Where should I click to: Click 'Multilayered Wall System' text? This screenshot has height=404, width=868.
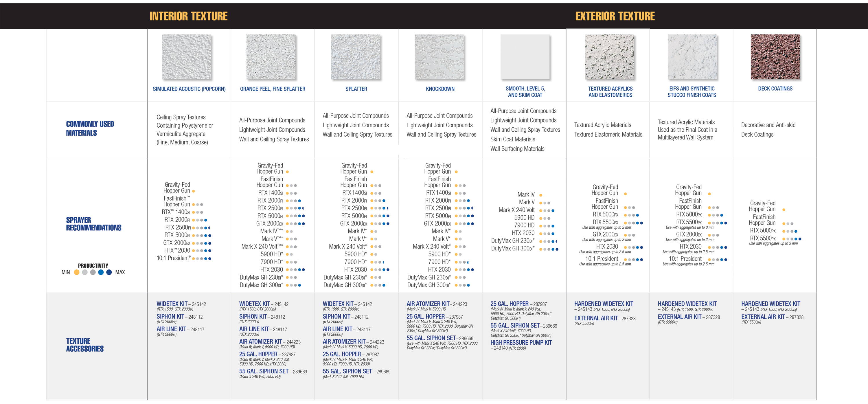(685, 137)
